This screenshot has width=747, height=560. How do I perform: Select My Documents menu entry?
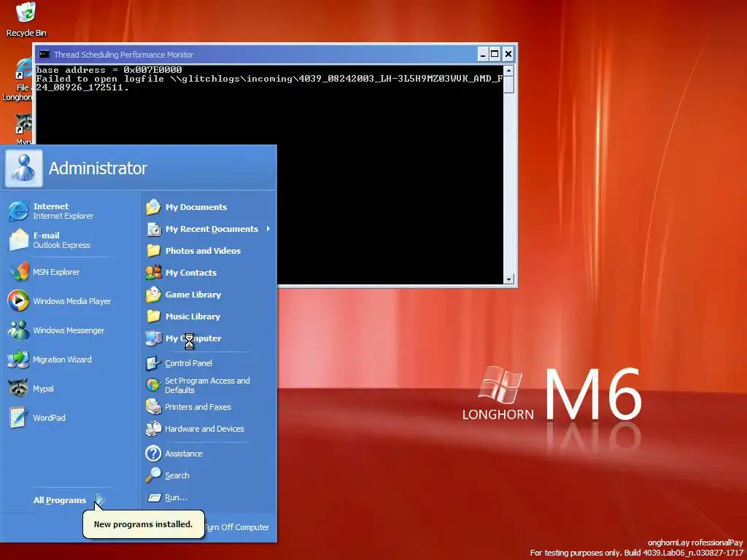tap(209, 206)
